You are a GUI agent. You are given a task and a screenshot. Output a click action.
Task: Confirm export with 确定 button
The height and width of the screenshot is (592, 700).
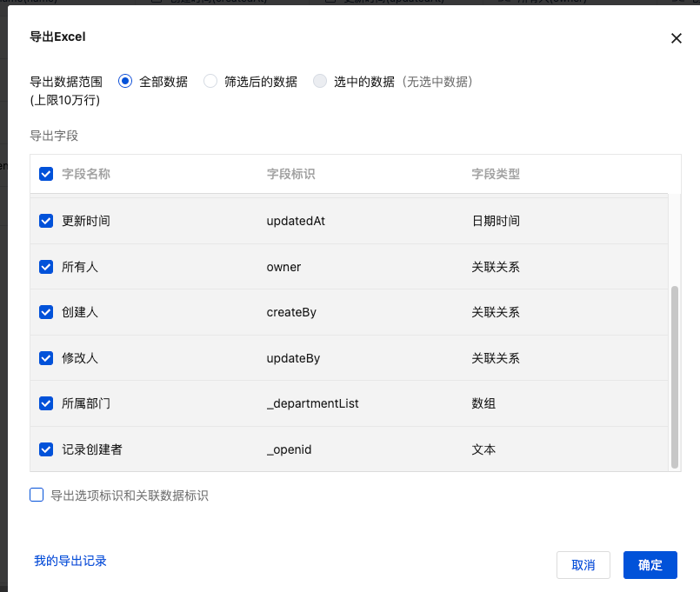650,565
